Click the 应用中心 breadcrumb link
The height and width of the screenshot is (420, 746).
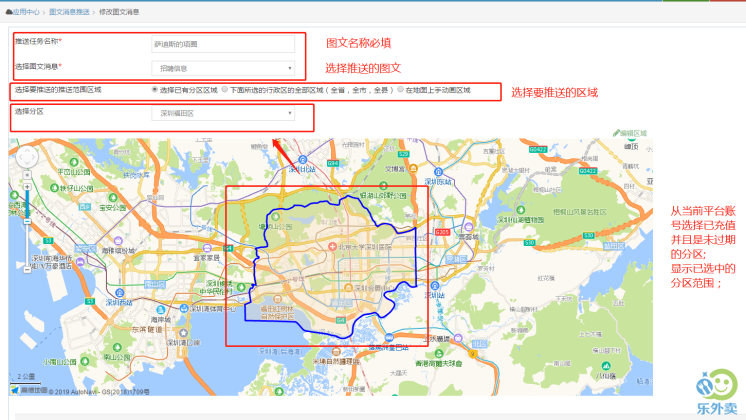[26, 9]
